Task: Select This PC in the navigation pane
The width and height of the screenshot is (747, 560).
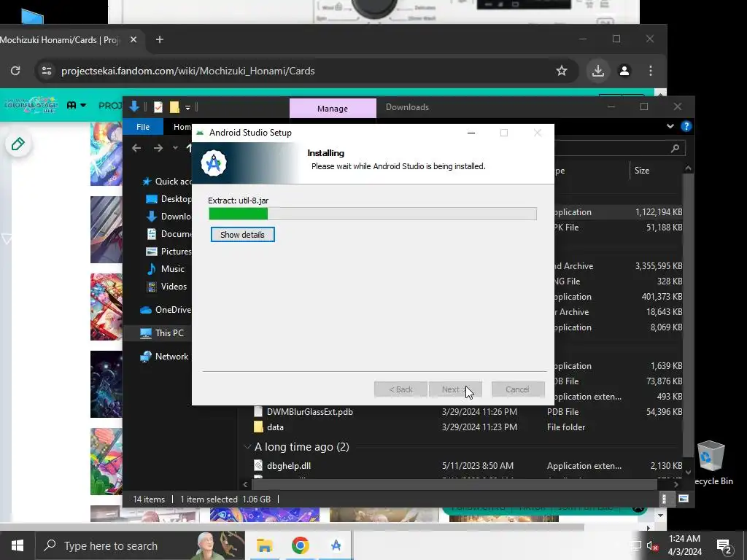Action: (162, 333)
